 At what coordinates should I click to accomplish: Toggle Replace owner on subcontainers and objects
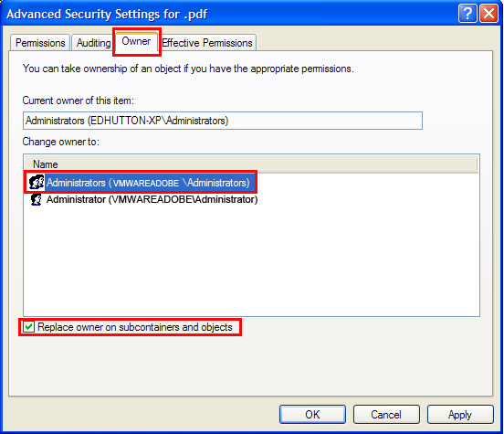point(28,327)
